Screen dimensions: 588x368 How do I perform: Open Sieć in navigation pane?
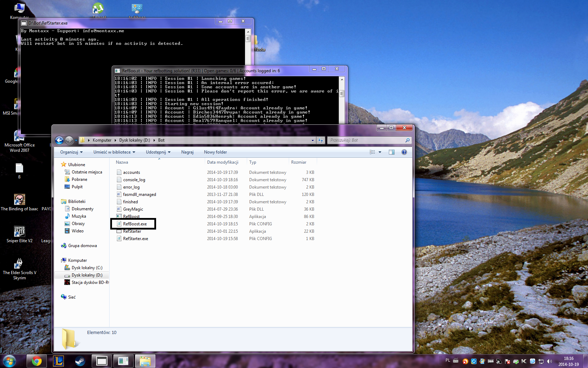[x=71, y=297]
